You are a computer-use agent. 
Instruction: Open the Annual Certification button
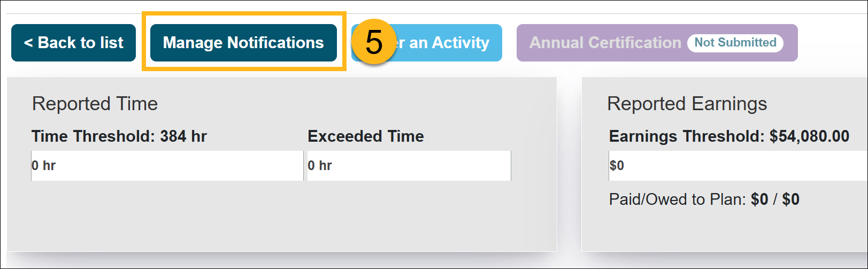604,43
